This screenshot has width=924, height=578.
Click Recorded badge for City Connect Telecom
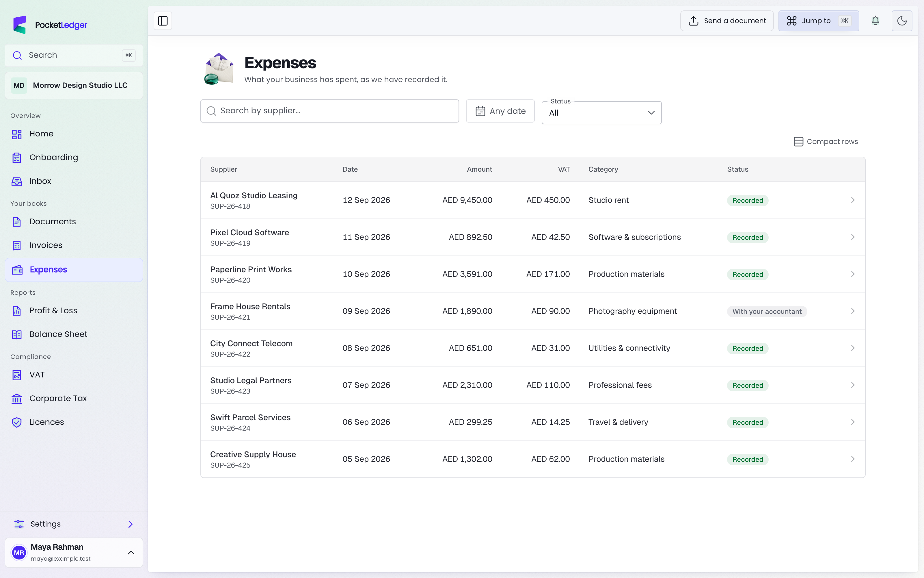tap(748, 349)
